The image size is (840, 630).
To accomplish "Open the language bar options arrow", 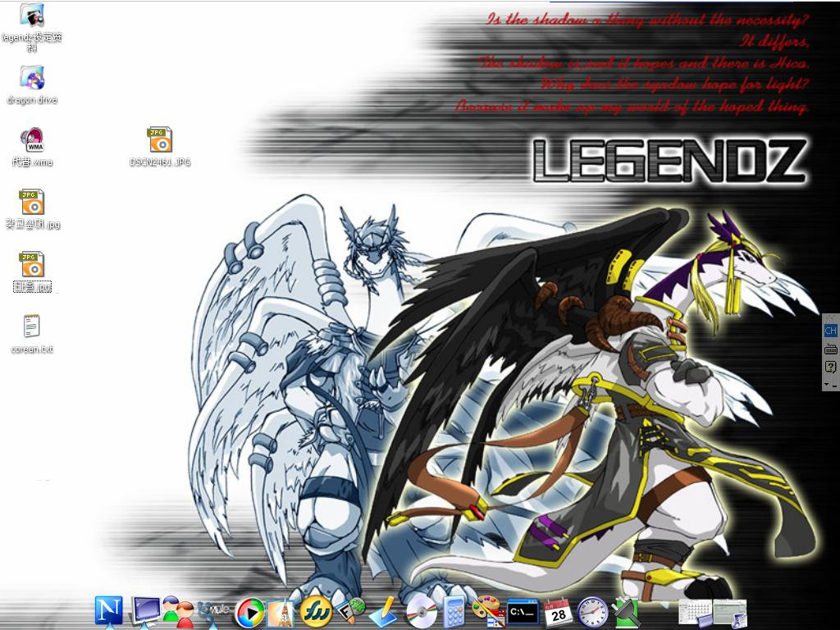I will point(827,384).
